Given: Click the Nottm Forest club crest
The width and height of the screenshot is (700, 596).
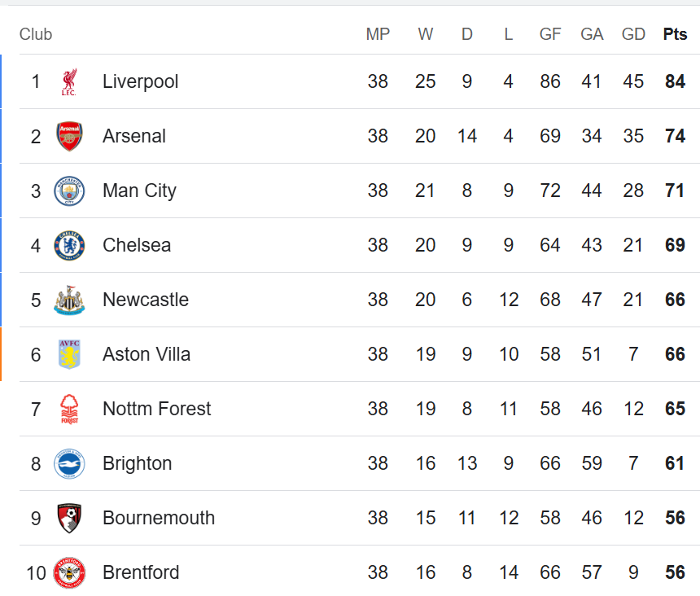Looking at the screenshot, I should point(69,409).
